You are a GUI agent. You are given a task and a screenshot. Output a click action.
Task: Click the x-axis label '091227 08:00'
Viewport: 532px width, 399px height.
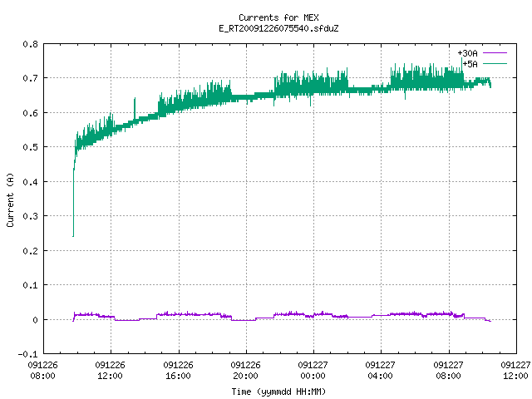(x=448, y=371)
